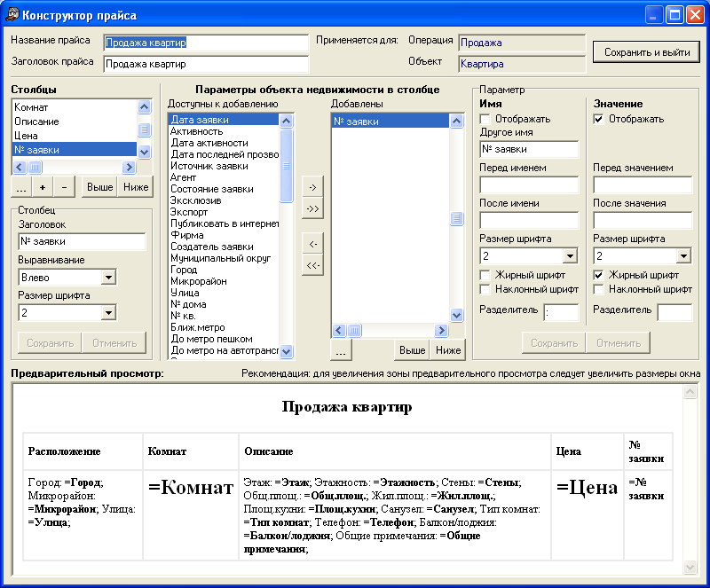Select Активность in the available parameters

[224, 131]
